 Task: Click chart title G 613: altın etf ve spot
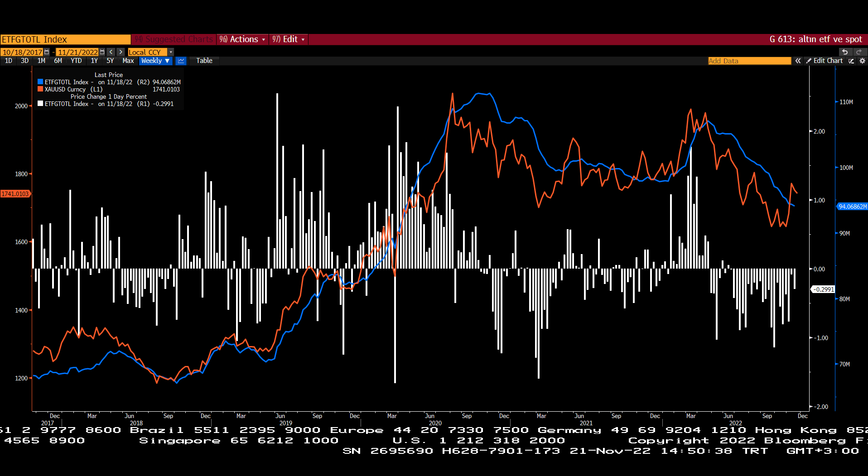point(815,39)
